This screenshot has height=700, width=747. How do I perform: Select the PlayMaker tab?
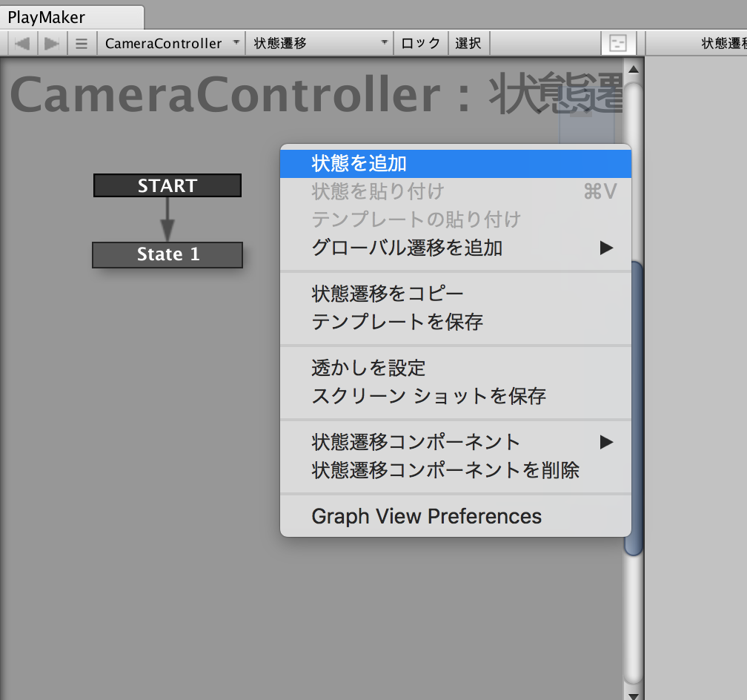point(71,17)
